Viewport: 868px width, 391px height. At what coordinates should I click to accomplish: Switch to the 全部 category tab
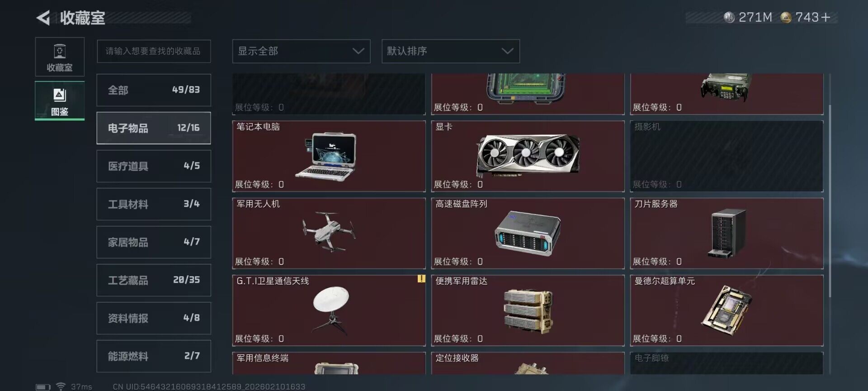[x=154, y=90]
